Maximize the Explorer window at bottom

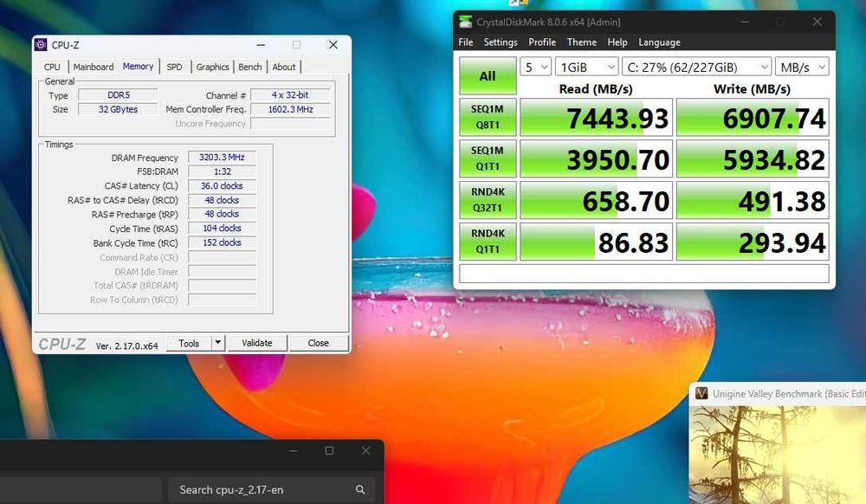329,450
